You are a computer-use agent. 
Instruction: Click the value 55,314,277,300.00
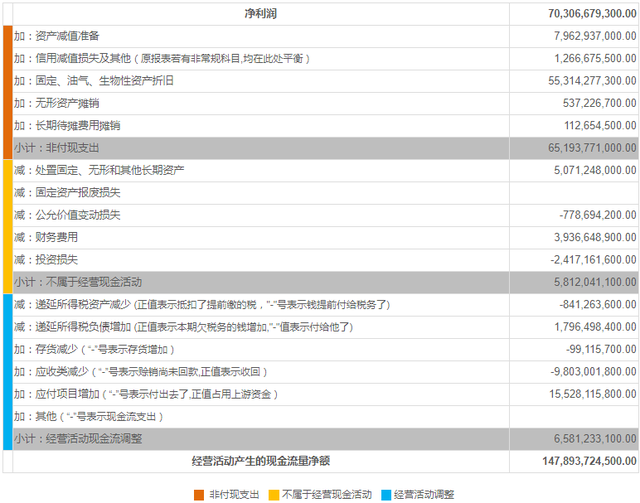coord(592,81)
